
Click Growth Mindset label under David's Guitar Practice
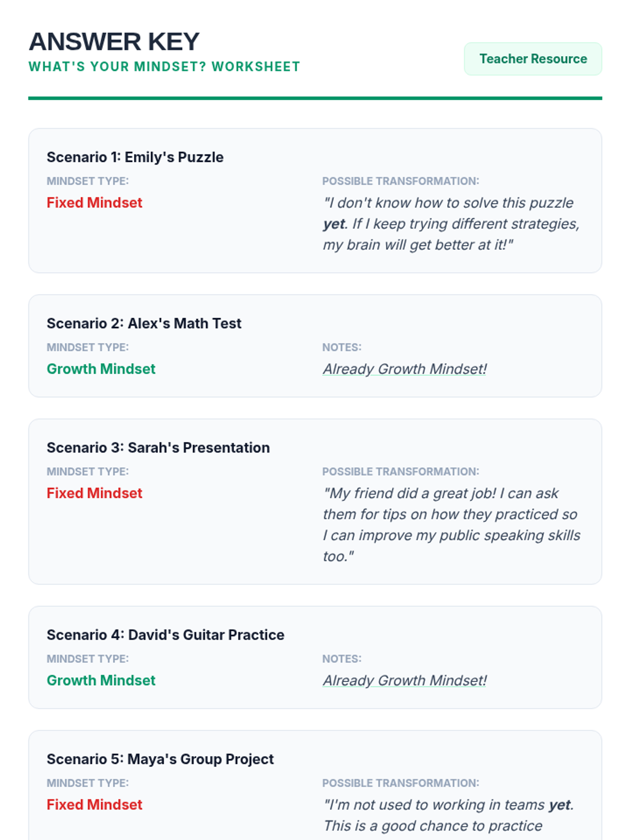101,680
